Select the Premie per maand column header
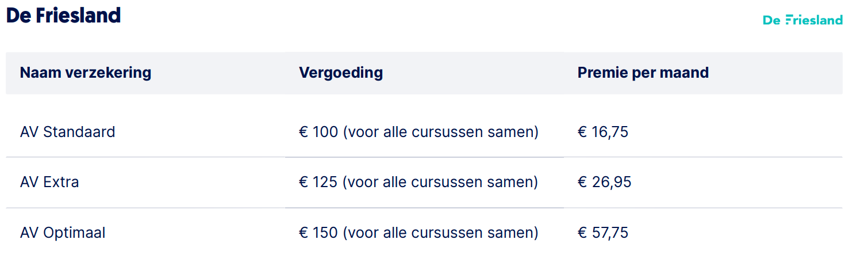The height and width of the screenshot is (266, 868). point(643,73)
